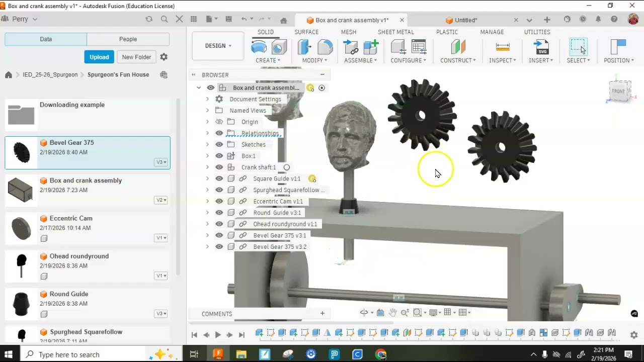The height and width of the screenshot is (362, 644).
Task: Click the New Component icon in Assemble
Action: (x=371, y=47)
